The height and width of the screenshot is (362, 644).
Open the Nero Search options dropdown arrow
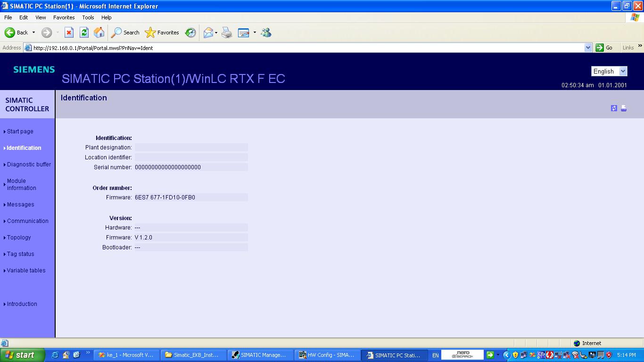[498, 355]
